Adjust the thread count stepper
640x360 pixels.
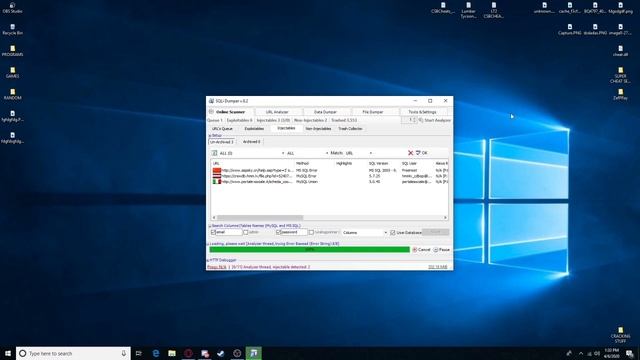[415, 120]
